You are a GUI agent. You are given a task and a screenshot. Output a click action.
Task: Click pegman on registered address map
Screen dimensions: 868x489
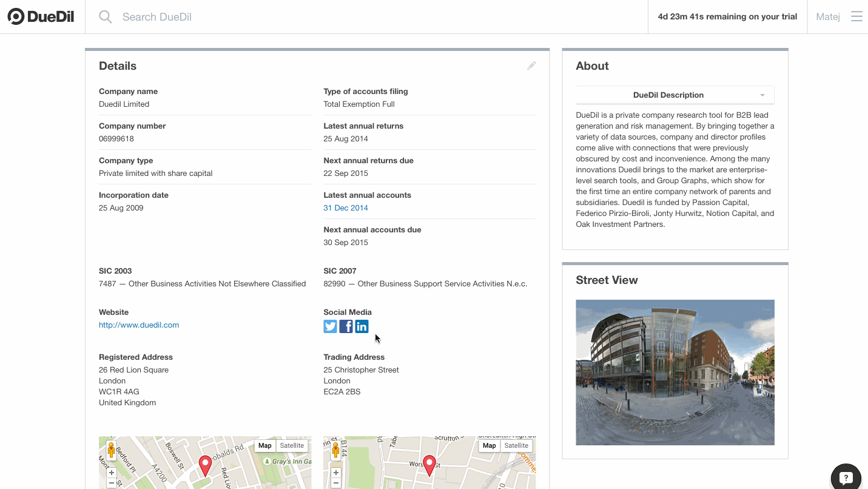(x=111, y=450)
